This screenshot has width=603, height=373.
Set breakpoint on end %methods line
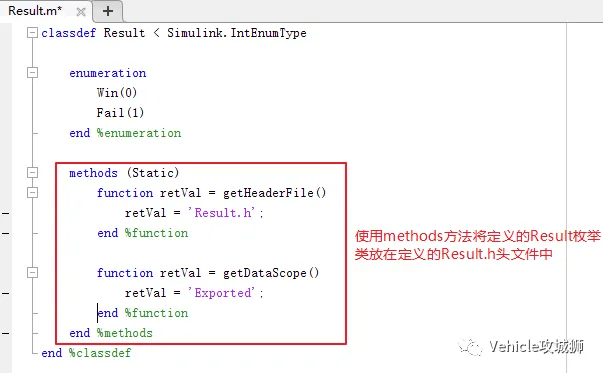5,333
